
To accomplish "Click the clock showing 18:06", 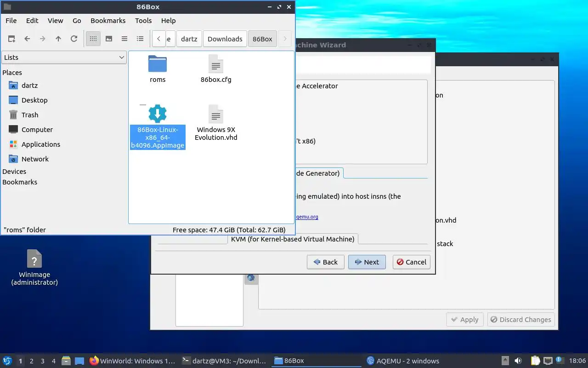I will pyautogui.click(x=577, y=361).
